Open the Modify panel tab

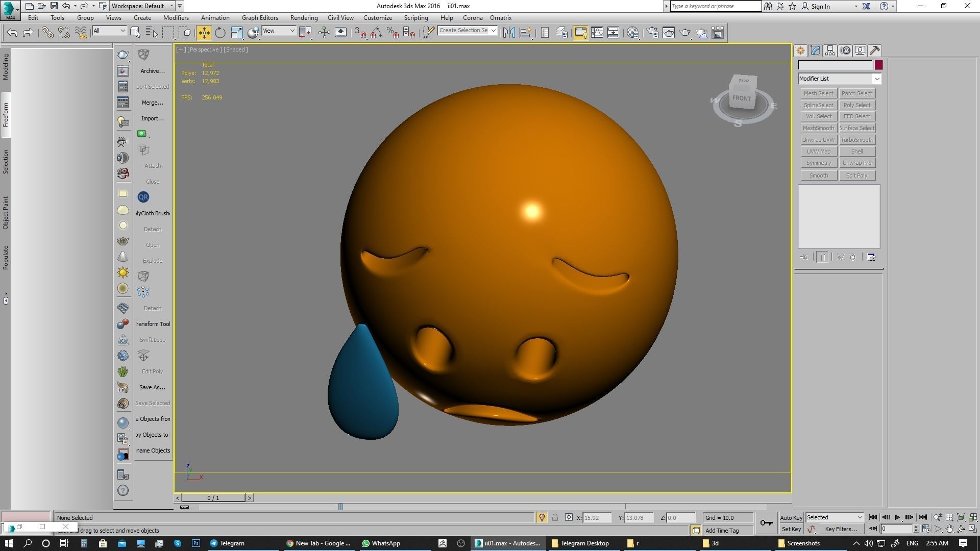815,51
